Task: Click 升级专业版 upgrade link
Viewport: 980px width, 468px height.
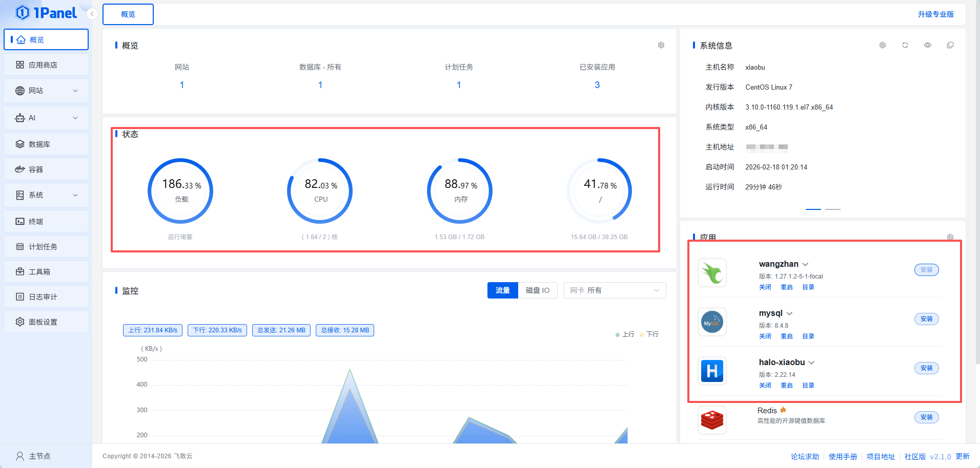Action: 935,14
